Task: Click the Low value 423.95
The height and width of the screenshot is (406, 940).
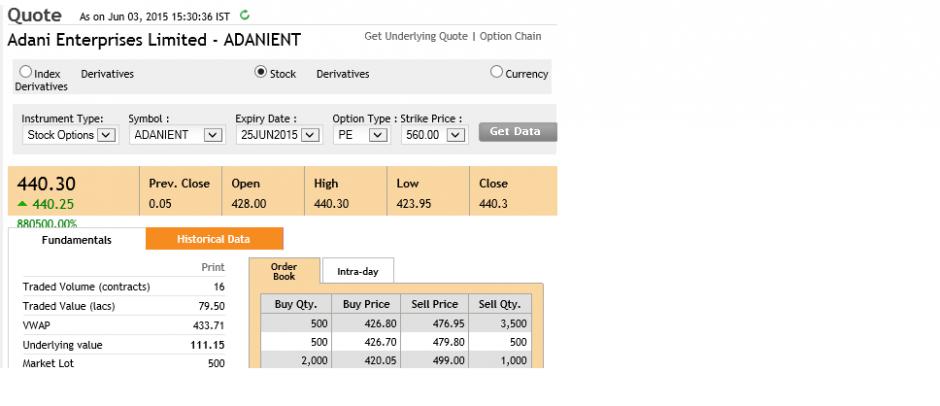Action: tap(414, 204)
